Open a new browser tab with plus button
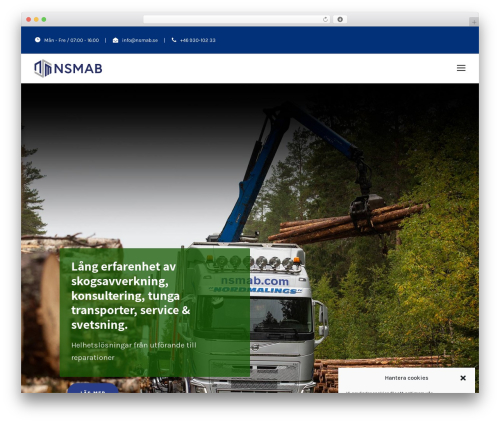500x423 pixels. pyautogui.click(x=474, y=22)
